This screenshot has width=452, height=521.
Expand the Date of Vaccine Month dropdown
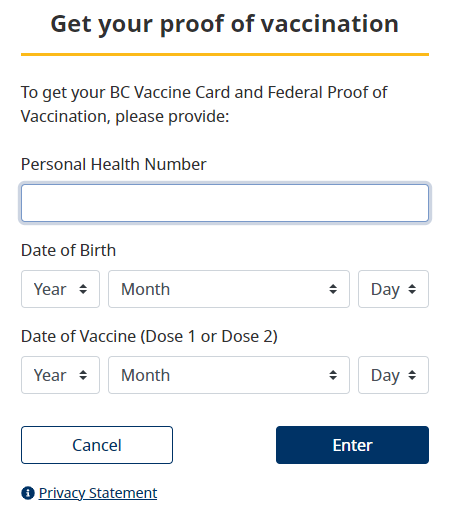pyautogui.click(x=229, y=375)
